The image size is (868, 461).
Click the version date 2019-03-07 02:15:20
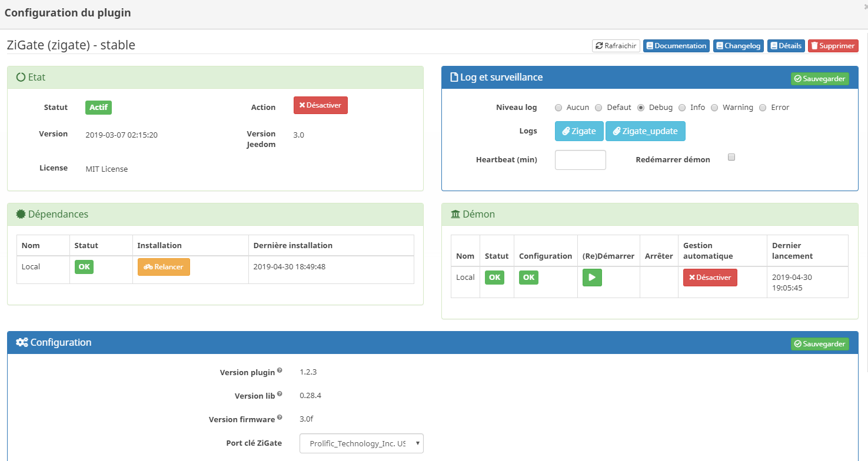pos(122,135)
